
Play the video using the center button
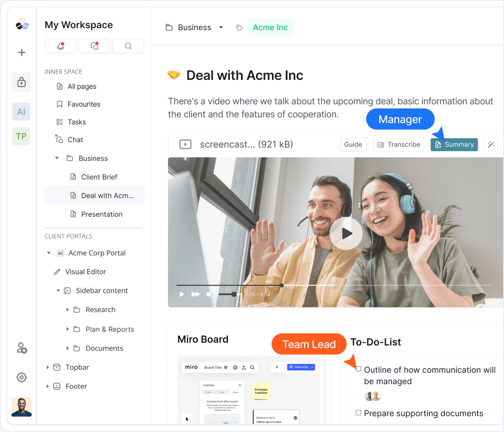346,234
